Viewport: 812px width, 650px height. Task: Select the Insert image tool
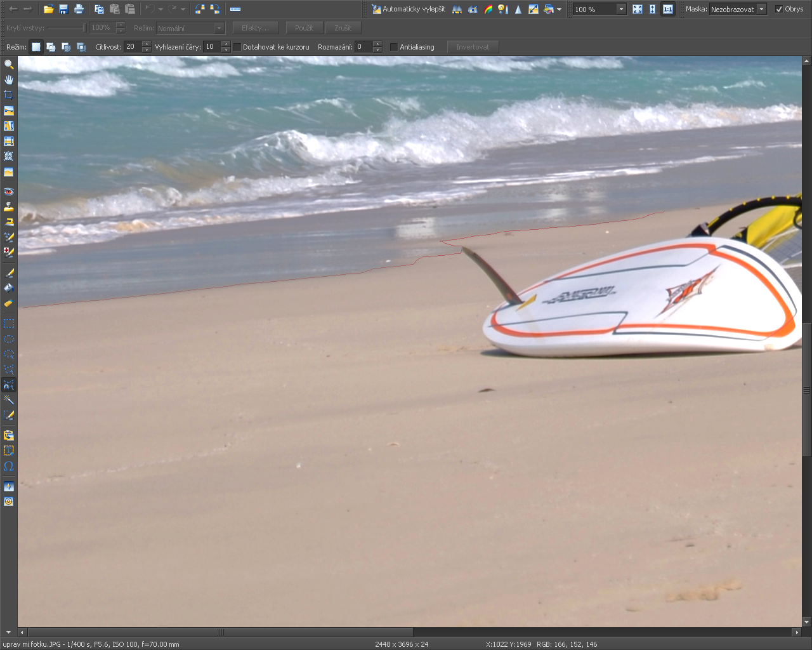click(x=9, y=435)
